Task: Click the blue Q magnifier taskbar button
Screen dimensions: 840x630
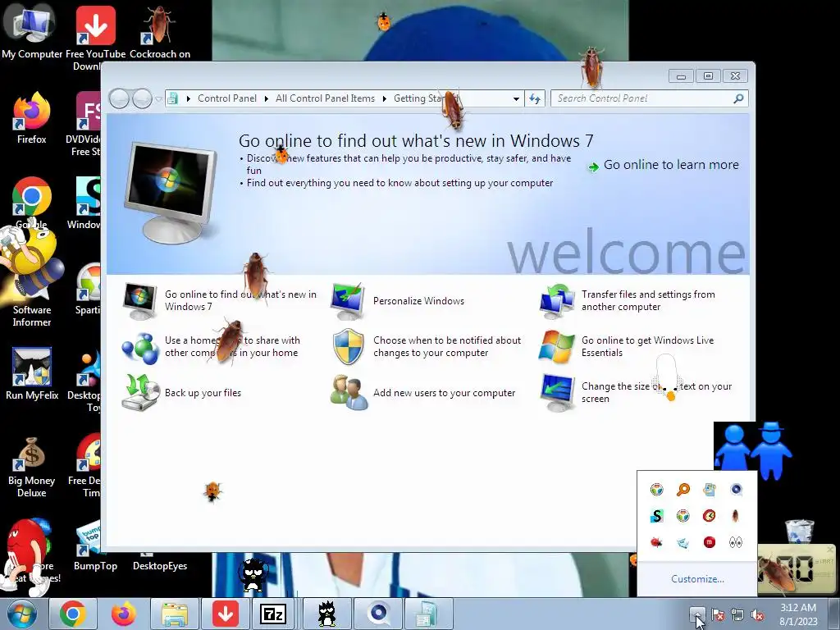Action: [378, 614]
